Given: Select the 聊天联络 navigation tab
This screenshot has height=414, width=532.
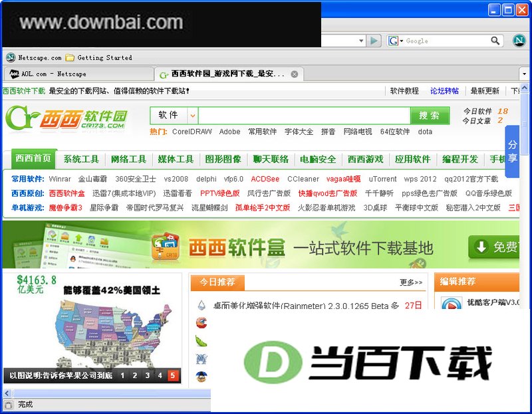Looking at the screenshot, I should 271,159.
